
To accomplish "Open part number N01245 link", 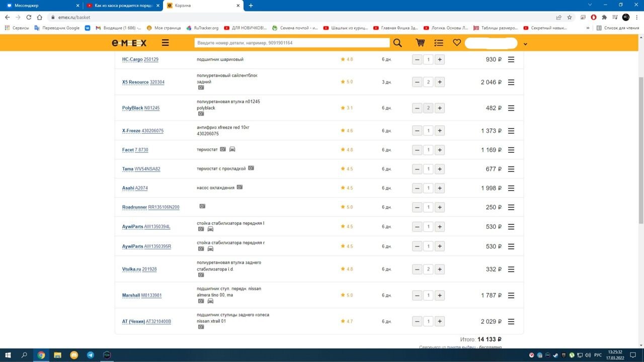I will click(152, 108).
